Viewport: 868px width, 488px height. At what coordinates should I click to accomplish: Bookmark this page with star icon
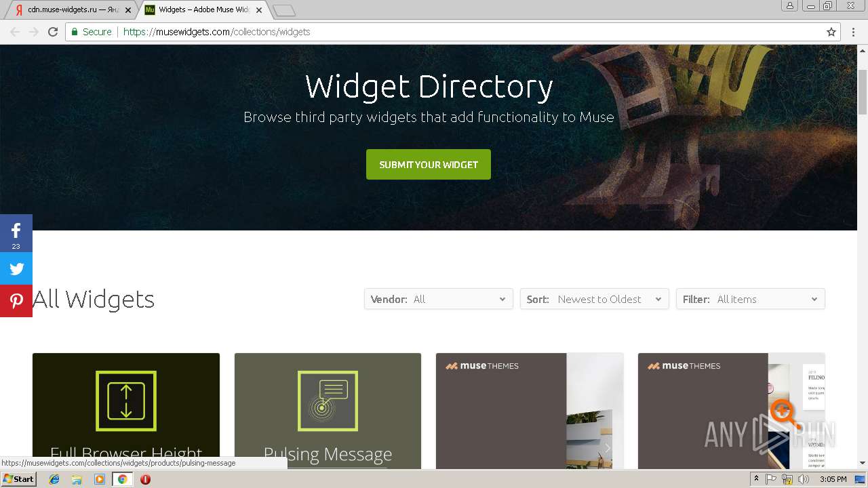pos(831,32)
